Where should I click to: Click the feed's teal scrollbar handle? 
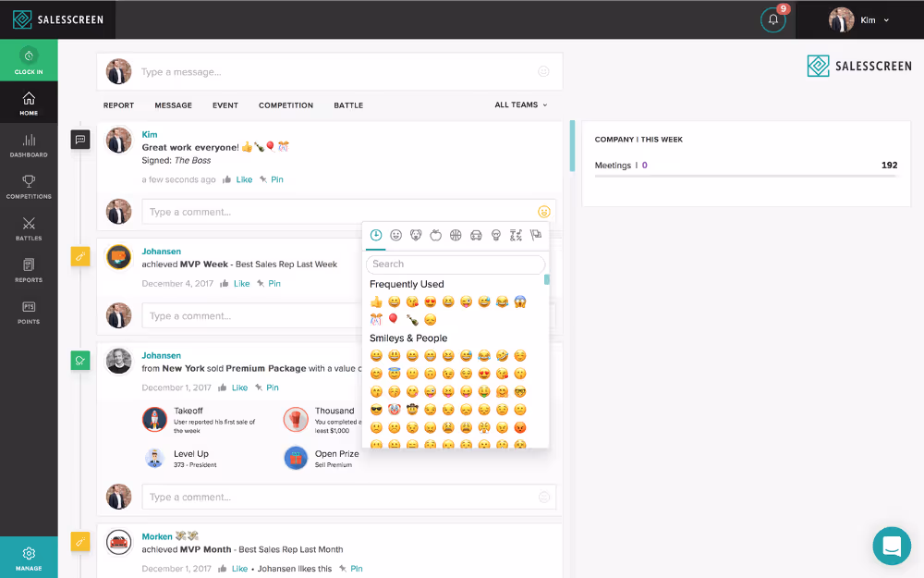tap(572, 146)
